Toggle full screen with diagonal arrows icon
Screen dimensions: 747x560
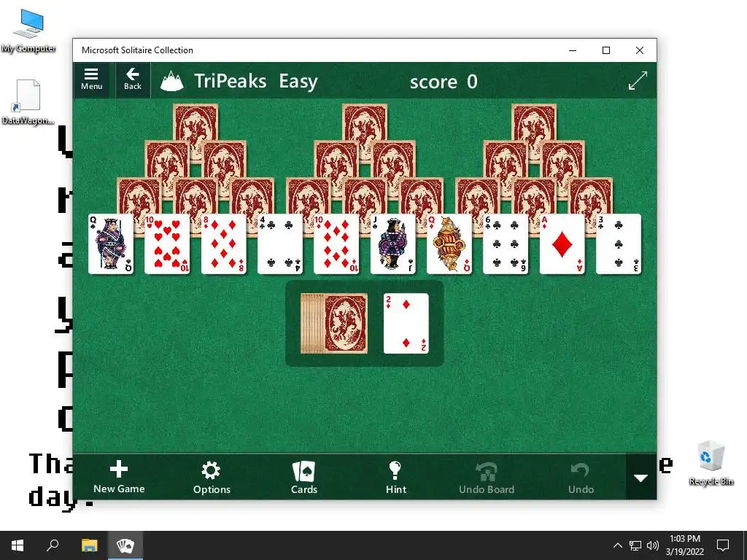coord(638,80)
